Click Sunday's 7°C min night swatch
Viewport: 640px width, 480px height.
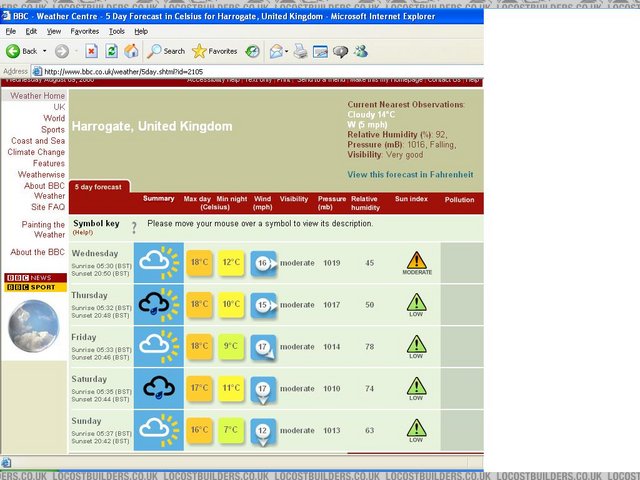(231, 431)
